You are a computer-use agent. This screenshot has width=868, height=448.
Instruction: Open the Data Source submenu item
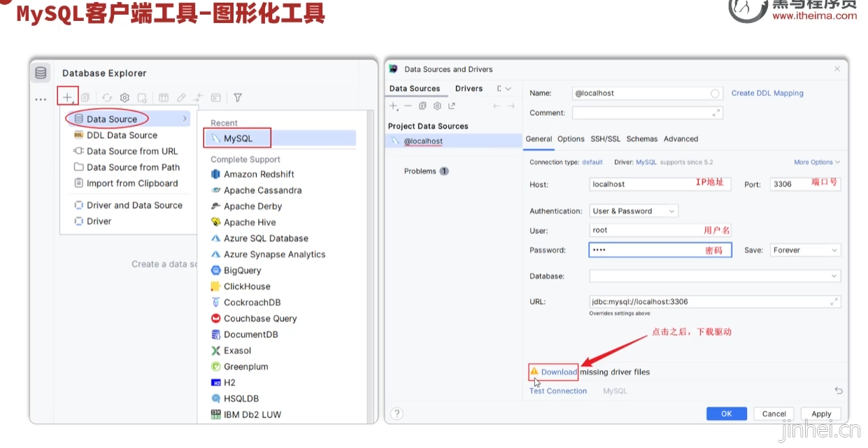coord(127,119)
